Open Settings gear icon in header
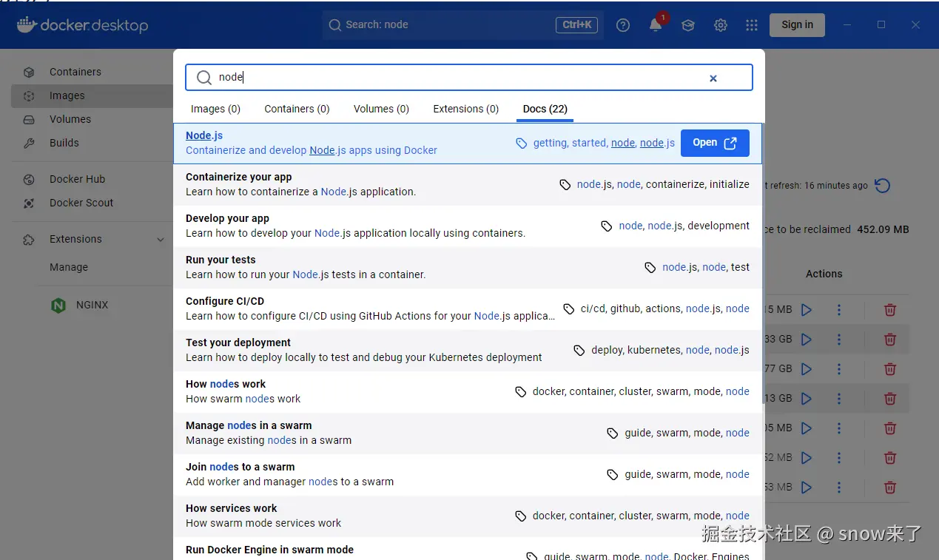Viewport: 939px width, 560px height. 721,25
